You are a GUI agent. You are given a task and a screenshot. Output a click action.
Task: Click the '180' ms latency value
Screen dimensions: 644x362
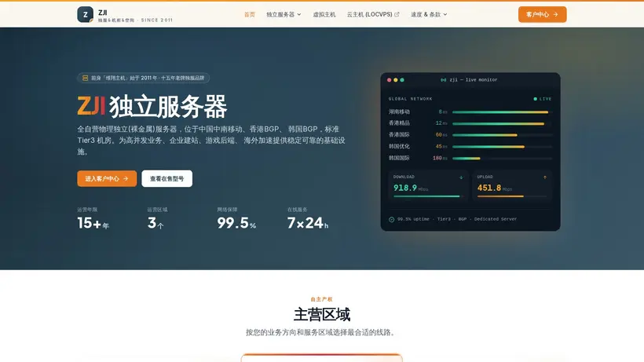[x=437, y=158]
